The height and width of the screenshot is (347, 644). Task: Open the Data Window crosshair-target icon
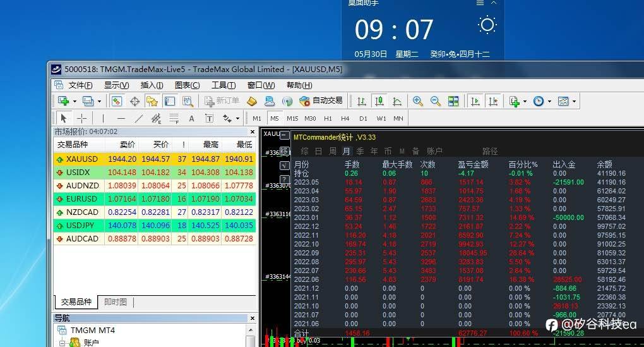tap(134, 101)
